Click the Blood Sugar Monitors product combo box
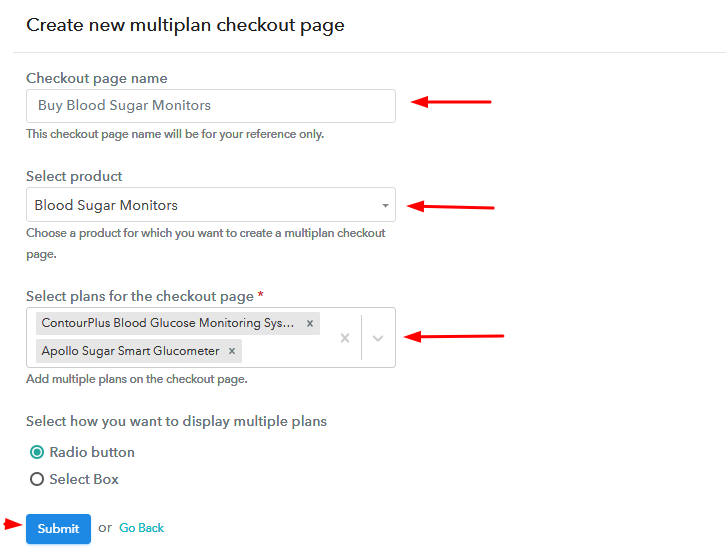 point(200,205)
